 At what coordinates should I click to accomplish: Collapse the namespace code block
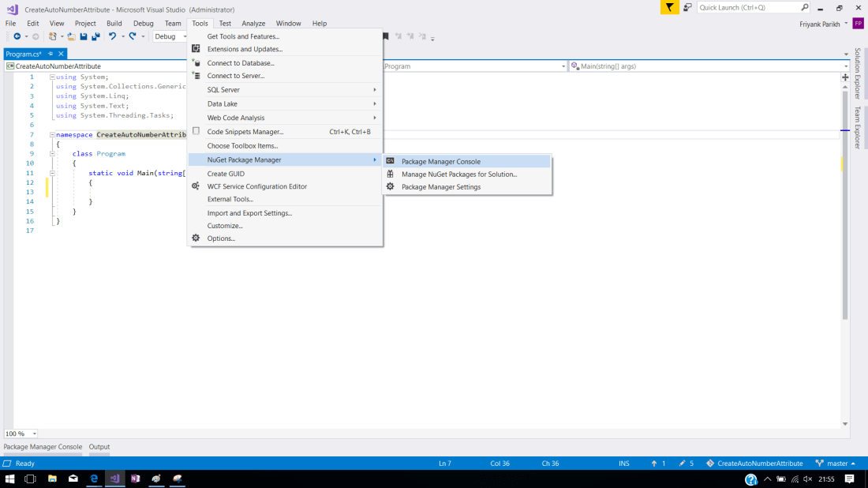(52, 135)
